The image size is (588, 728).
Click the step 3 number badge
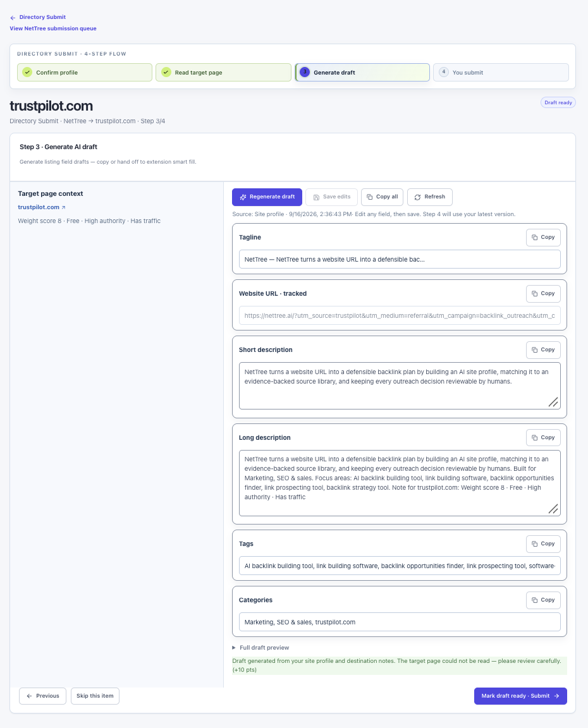point(305,73)
